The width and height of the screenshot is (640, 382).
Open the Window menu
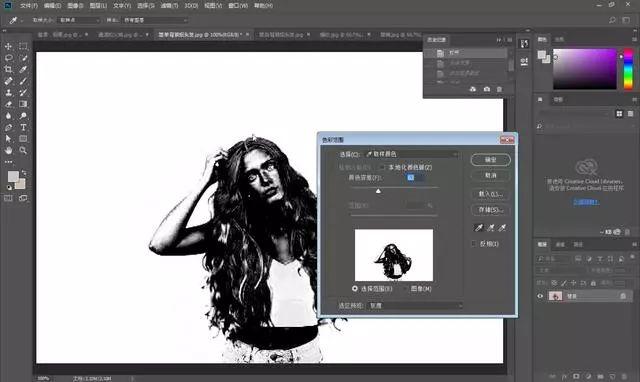click(x=238, y=6)
